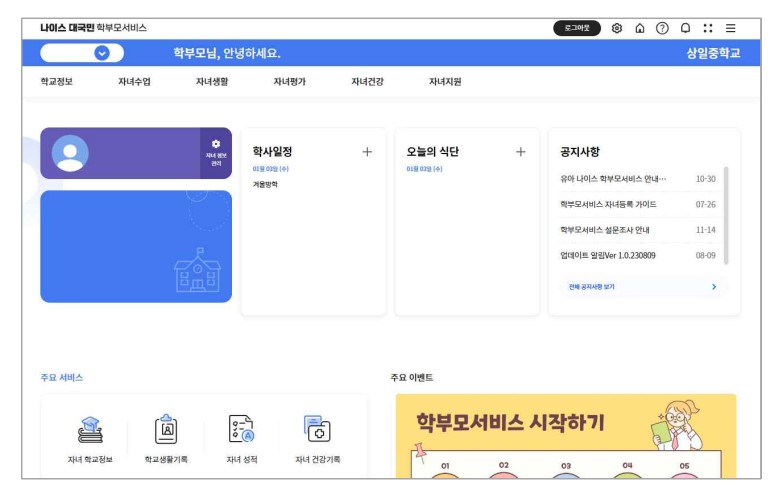This screenshot has height=489, width=780.
Task: Open notice 학부모서비스 설문조사 안내
Action: pos(604,230)
